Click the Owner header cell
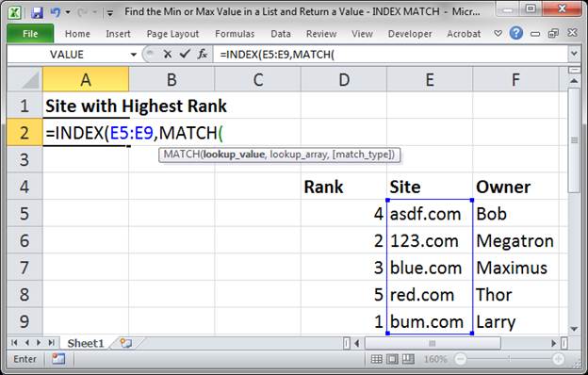The height and width of the screenshot is (375, 588). click(x=515, y=187)
